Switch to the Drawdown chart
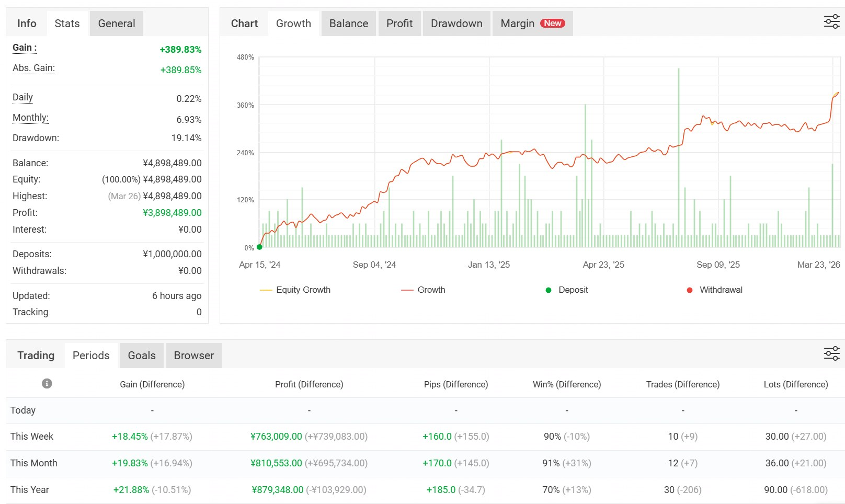Viewport: 845px width, 504px height. 456,24
